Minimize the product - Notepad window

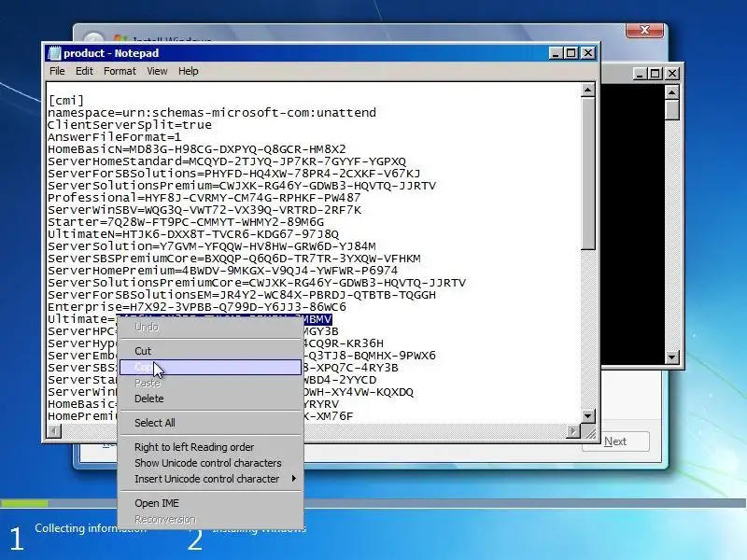click(x=555, y=53)
